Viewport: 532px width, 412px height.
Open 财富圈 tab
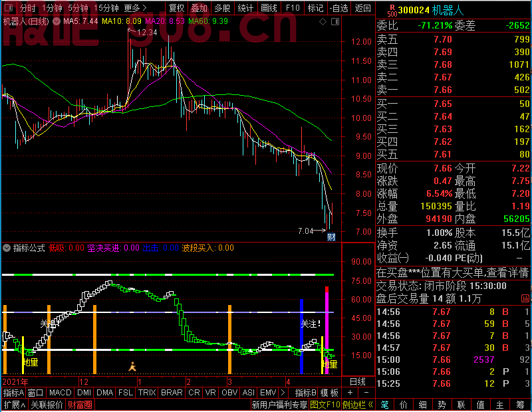pyautogui.click(x=80, y=405)
